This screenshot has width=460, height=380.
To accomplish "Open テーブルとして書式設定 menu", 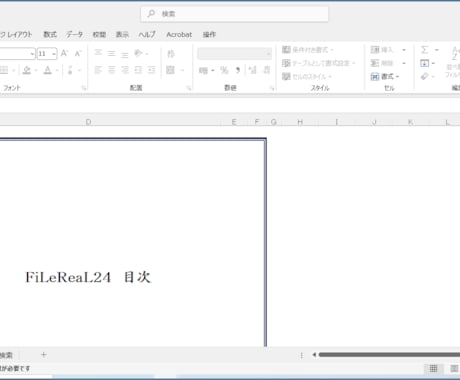I will (x=319, y=63).
